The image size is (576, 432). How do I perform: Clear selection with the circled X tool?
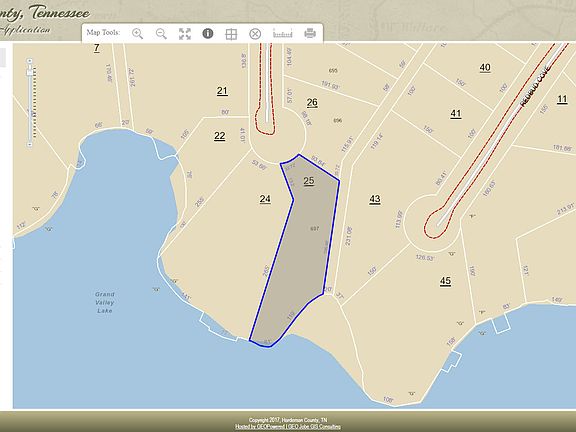(x=255, y=34)
